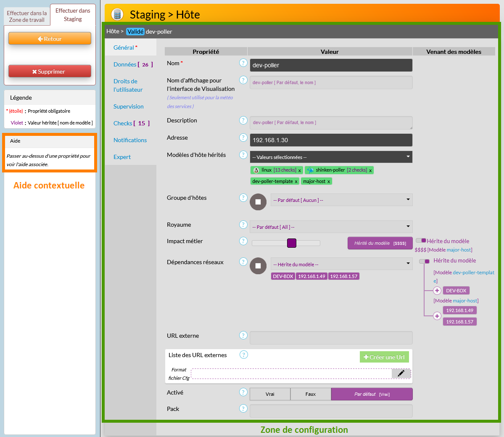504x437 pixels.
Task: Click the Adresse input field
Action: click(x=331, y=140)
